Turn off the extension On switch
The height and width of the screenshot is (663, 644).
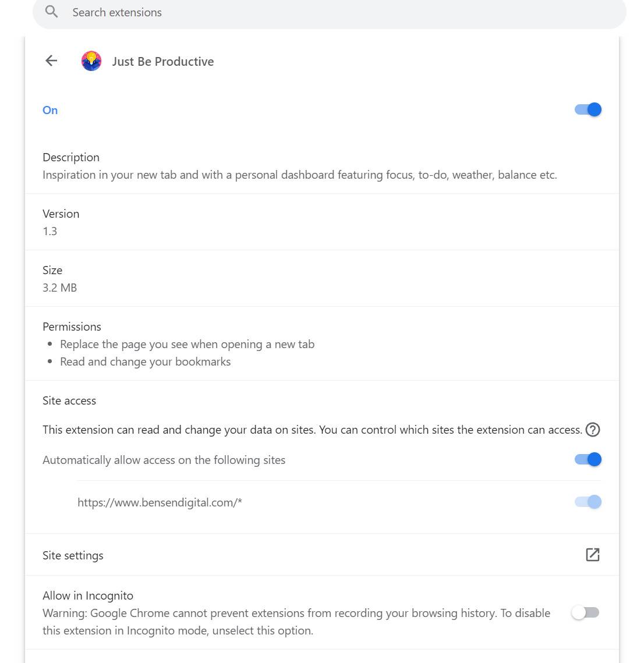pyautogui.click(x=588, y=109)
